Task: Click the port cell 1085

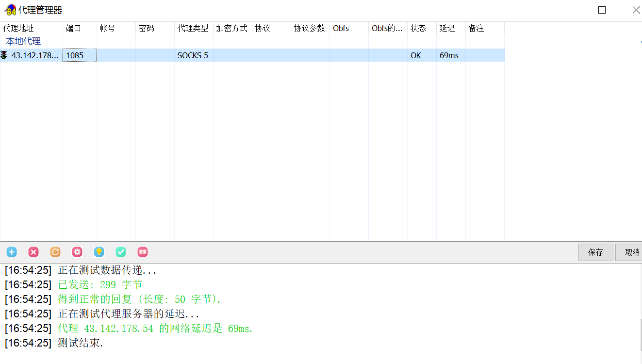Action: pos(80,55)
